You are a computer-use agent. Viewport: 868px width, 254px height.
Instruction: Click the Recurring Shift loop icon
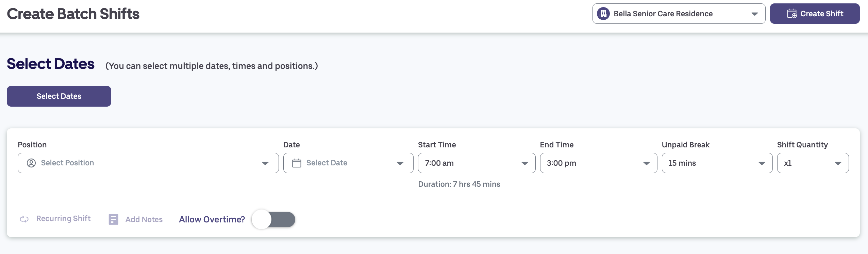coord(24,219)
